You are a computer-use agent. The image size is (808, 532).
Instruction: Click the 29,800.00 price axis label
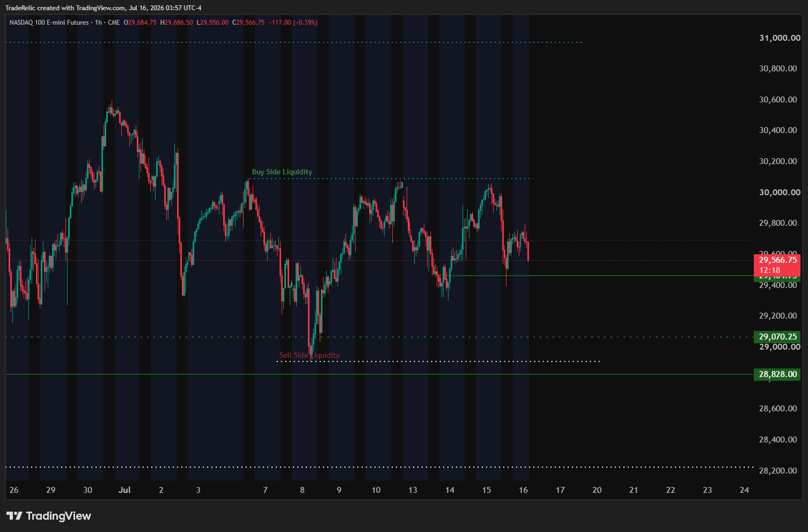click(x=778, y=223)
